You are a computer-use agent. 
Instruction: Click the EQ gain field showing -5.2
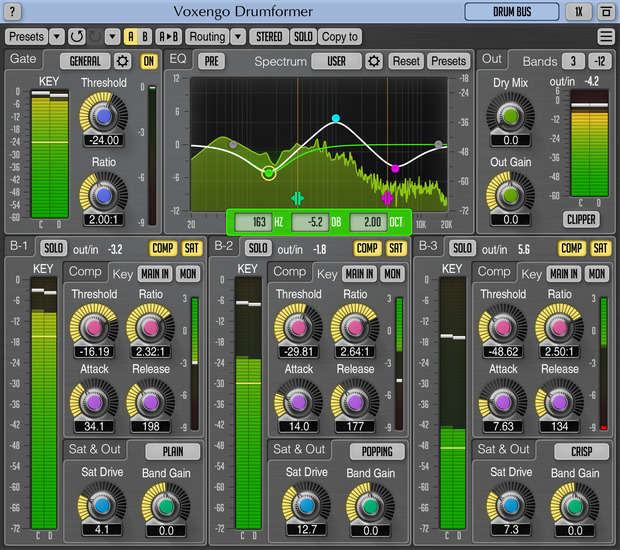[x=311, y=222]
